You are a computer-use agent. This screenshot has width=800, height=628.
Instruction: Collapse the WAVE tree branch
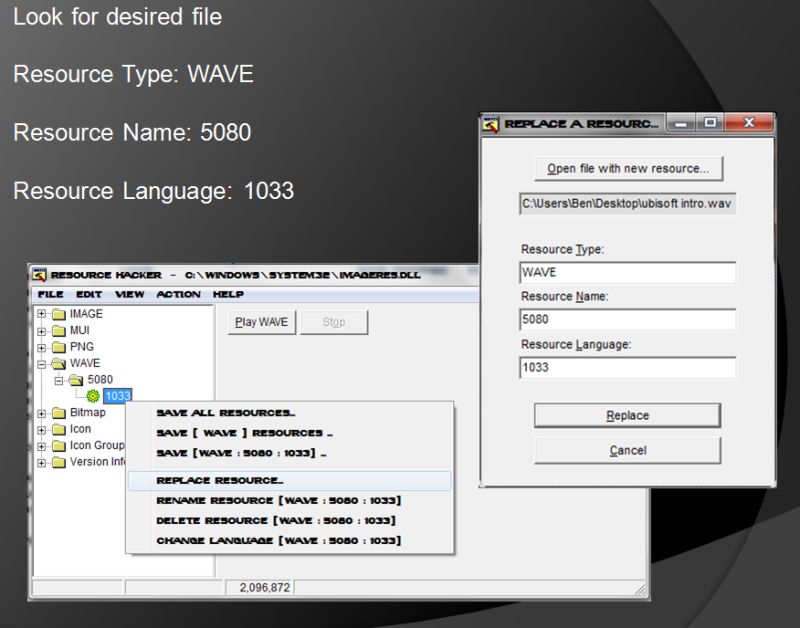pyautogui.click(x=43, y=362)
